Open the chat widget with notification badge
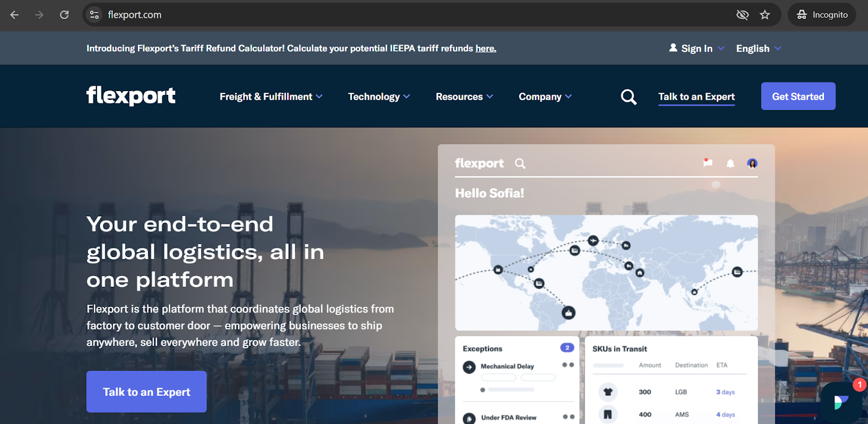 click(841, 402)
